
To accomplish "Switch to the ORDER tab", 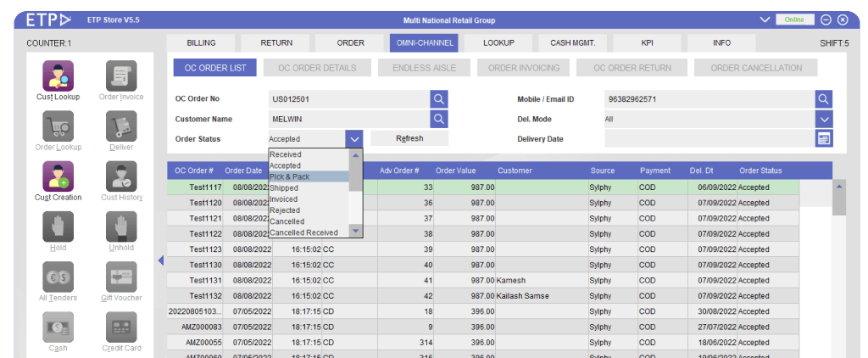I will click(x=350, y=42).
